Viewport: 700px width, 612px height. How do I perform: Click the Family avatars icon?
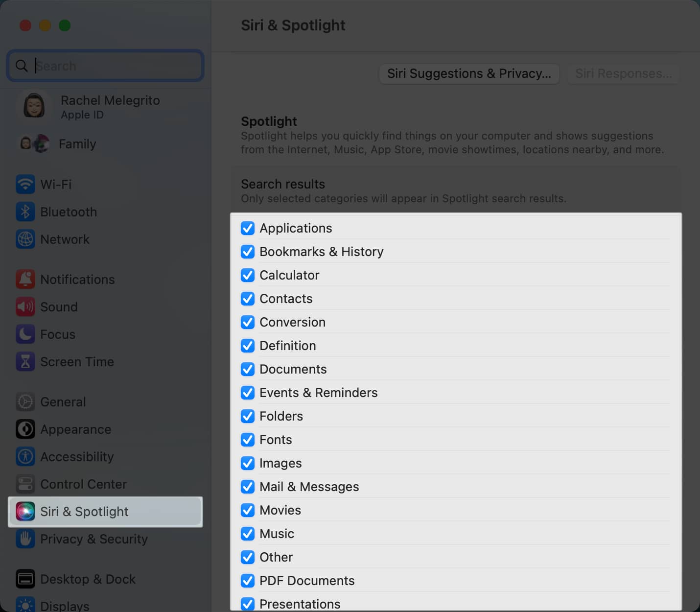pyautogui.click(x=34, y=143)
